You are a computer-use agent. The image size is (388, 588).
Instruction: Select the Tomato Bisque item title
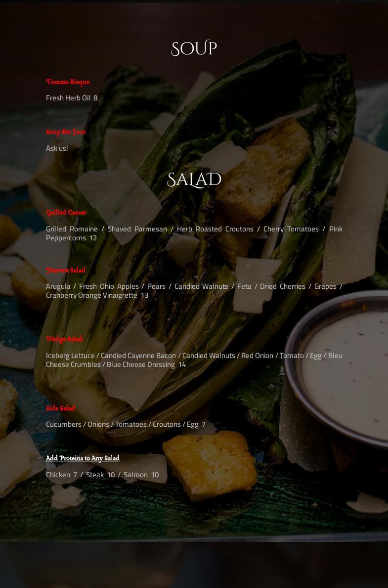click(68, 82)
